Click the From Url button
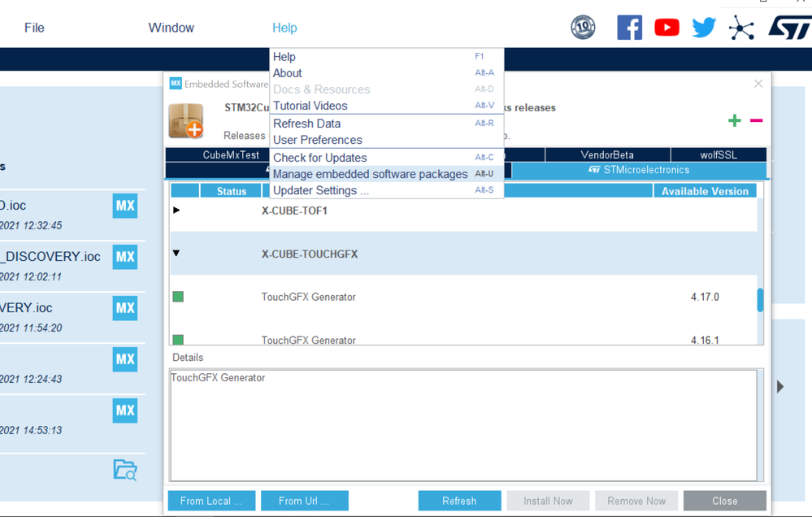Screen dimensions: 812x517 (305, 501)
